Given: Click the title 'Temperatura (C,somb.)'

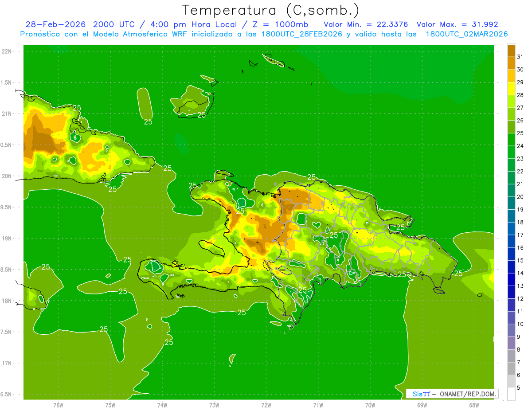Looking at the screenshot, I should [x=270, y=10].
